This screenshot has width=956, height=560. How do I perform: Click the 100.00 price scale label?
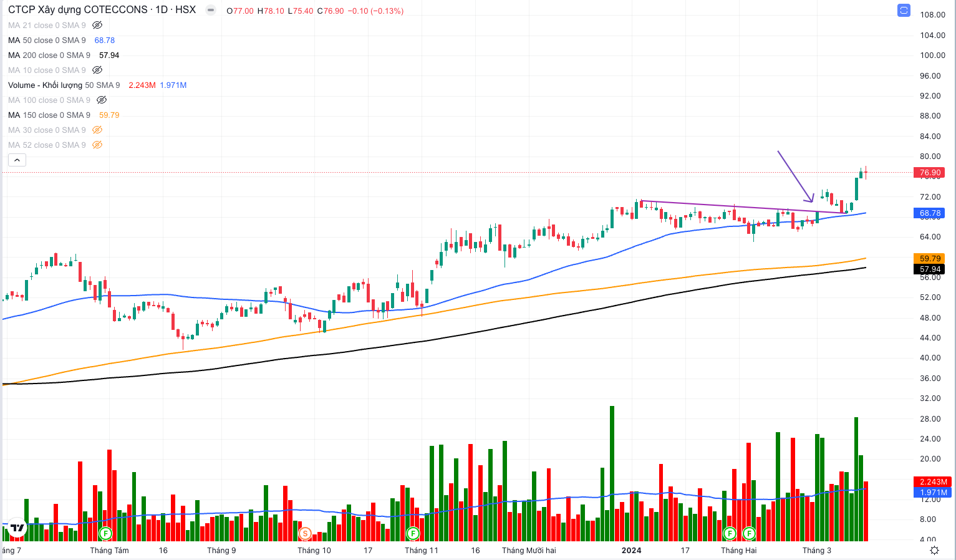[933, 56]
